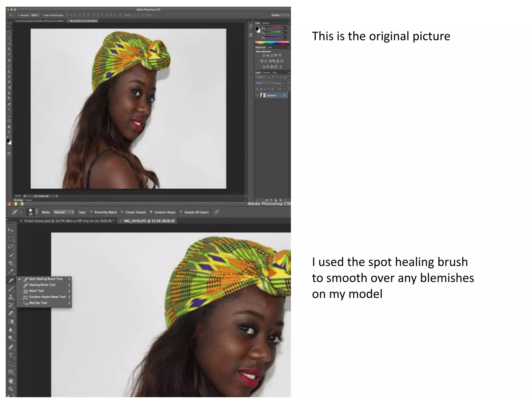Enable the Proximity Match radio option

pyautogui.click(x=91, y=212)
